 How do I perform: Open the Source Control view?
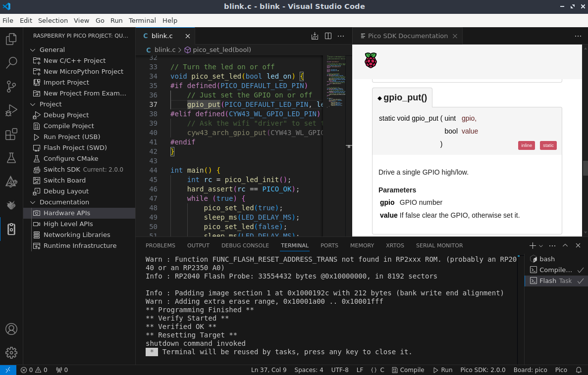point(11,87)
